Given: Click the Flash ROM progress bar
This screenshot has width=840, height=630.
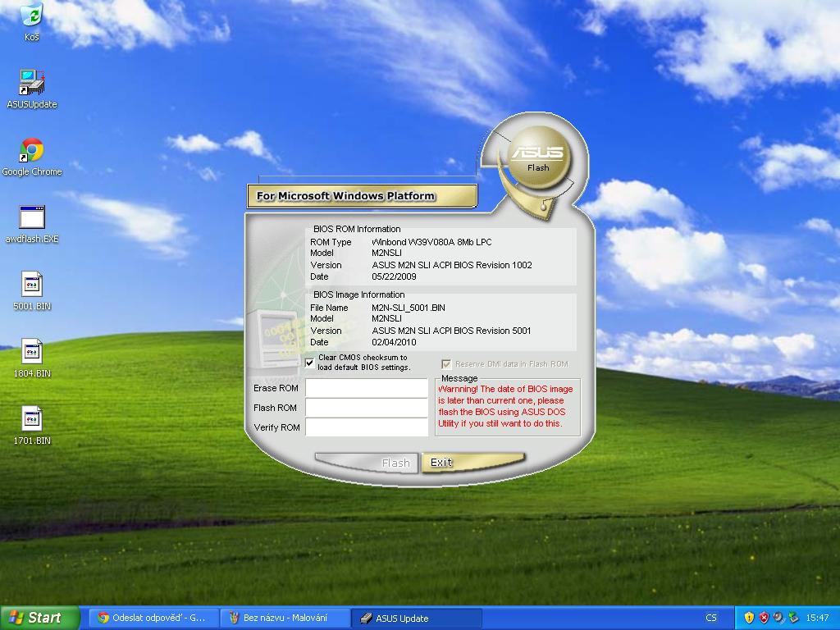Looking at the screenshot, I should point(367,408).
